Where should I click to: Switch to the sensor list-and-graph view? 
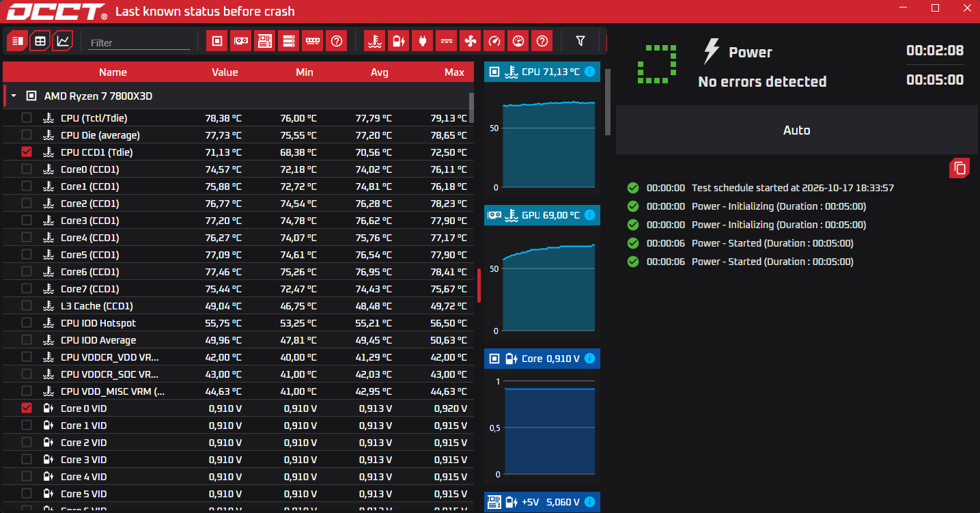tap(18, 41)
